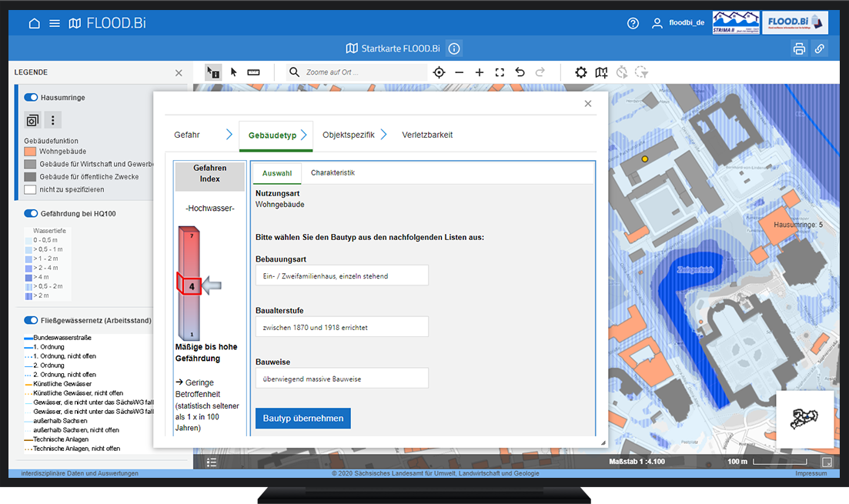Go to the Objektspezifik step
Image resolution: width=849 pixels, height=504 pixels.
(x=349, y=135)
